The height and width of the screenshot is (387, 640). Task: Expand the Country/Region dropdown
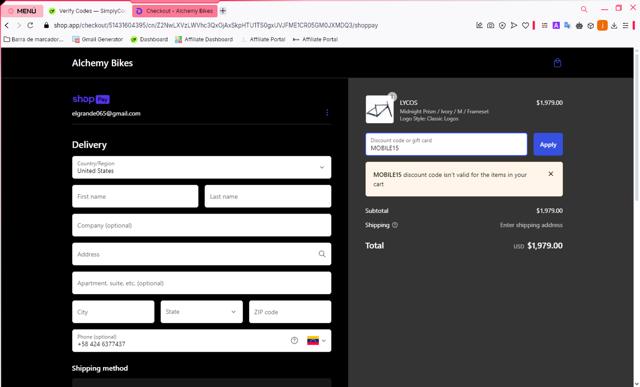(x=202, y=167)
